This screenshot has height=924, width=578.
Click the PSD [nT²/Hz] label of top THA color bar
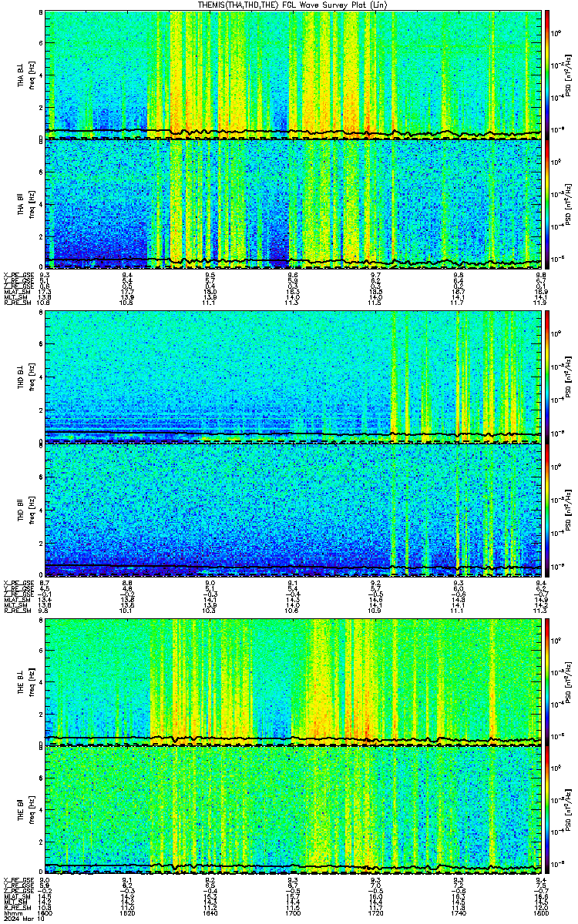(568, 75)
